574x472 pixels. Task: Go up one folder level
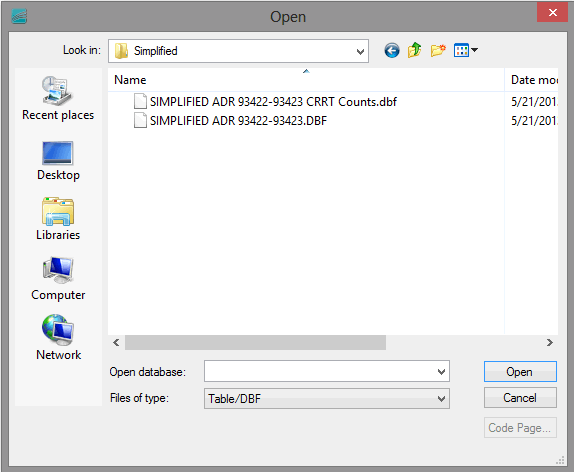[414, 50]
